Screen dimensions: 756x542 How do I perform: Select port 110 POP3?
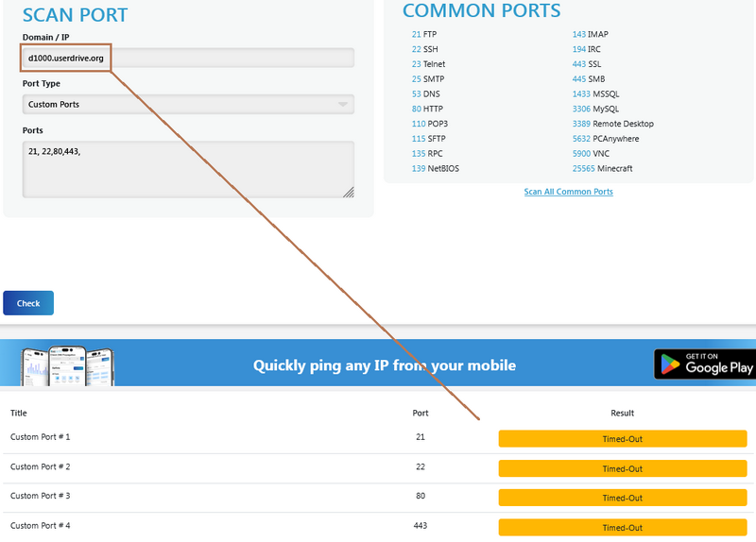[x=430, y=124]
